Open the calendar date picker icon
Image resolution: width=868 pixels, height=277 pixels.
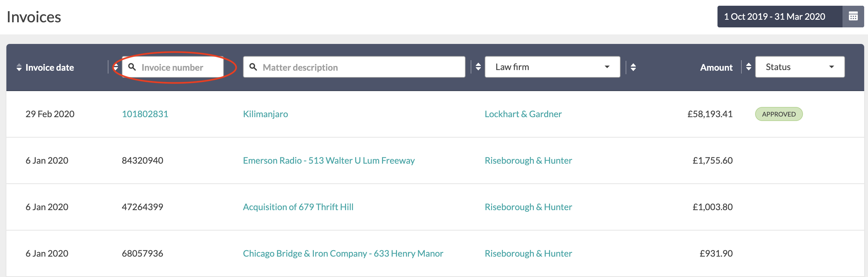[853, 17]
